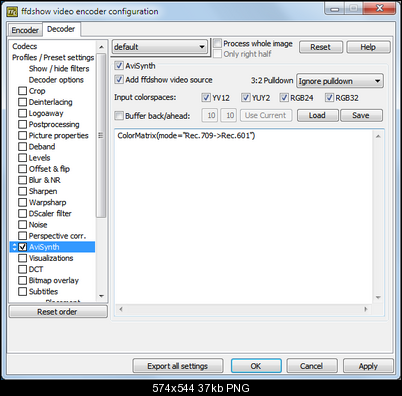Uncheck AviSynth in the filter list
This screenshot has height=396, width=402.
[22, 247]
